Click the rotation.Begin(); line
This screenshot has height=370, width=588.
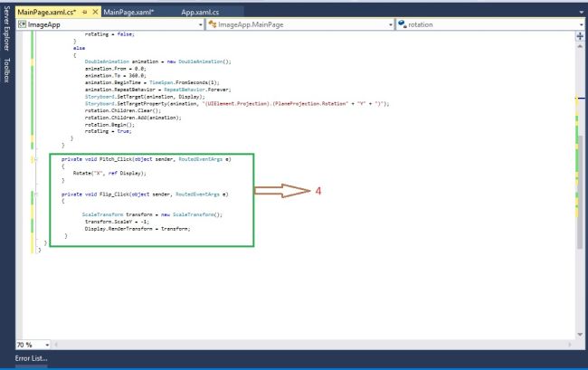click(109, 125)
